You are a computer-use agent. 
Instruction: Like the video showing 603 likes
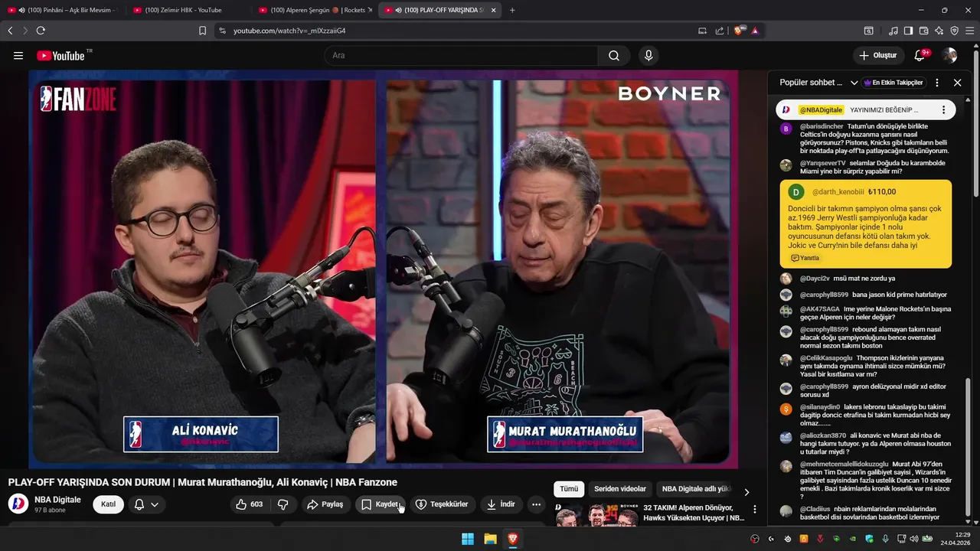tap(250, 504)
